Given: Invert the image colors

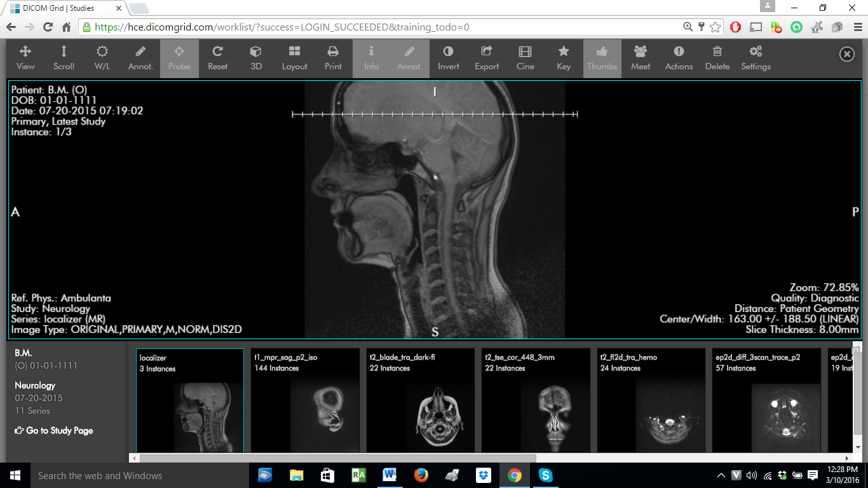Looking at the screenshot, I should pyautogui.click(x=449, y=58).
